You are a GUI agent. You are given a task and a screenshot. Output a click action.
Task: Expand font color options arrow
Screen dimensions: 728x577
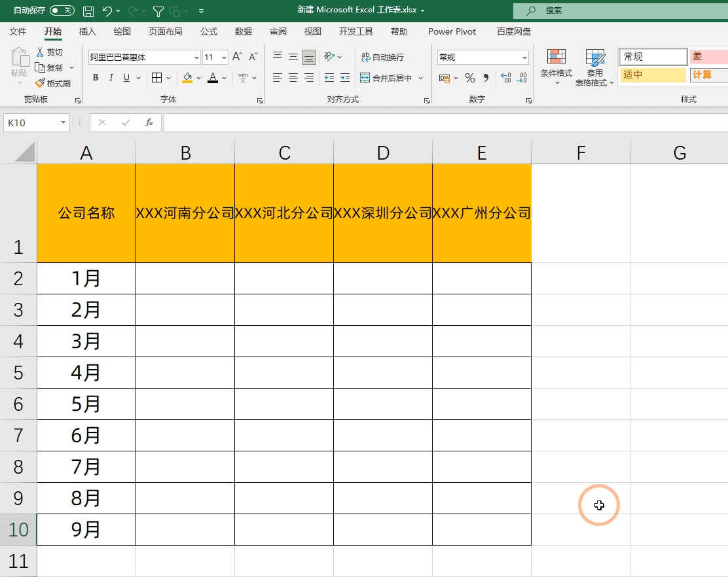click(225, 78)
